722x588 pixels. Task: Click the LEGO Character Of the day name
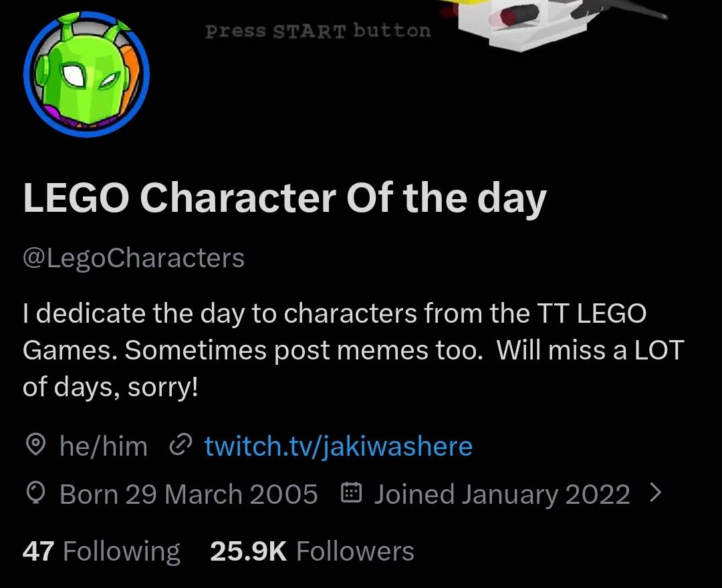(x=285, y=198)
